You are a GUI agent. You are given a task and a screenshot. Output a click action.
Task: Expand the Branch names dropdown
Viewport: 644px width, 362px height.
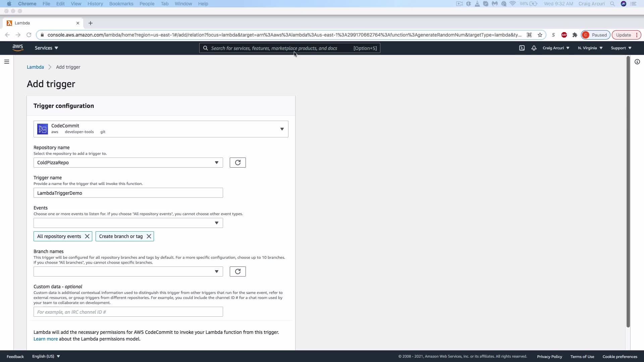[x=128, y=271]
